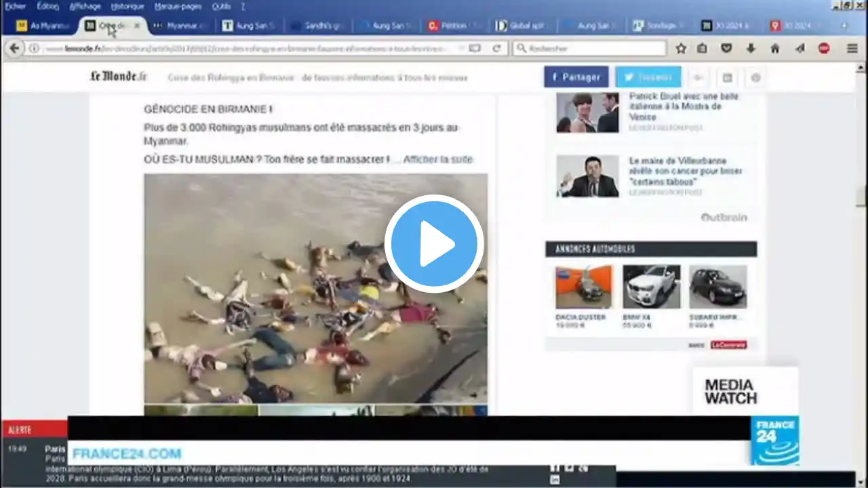This screenshot has width=868, height=488.
Task: Expand the post with 'Afficher la suite'
Action: point(438,159)
